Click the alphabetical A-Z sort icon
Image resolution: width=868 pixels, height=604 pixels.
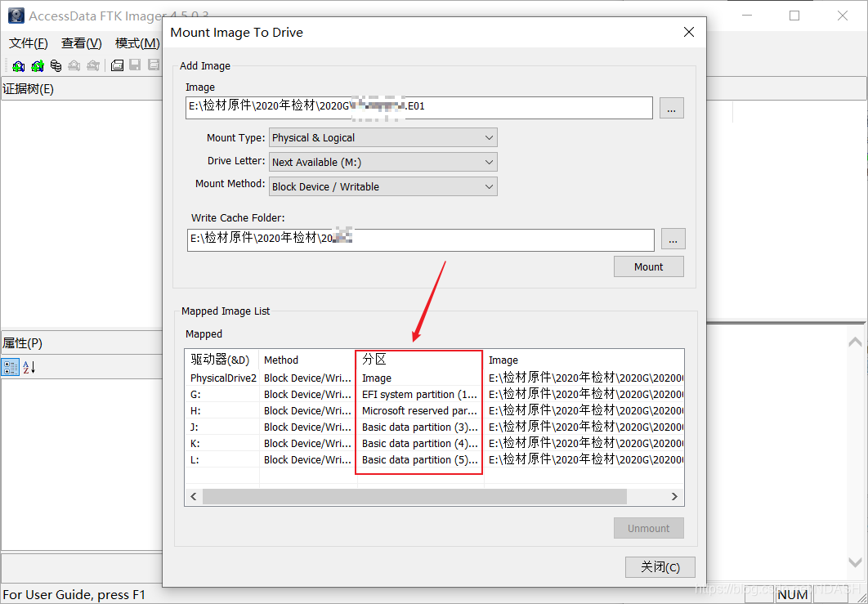click(29, 367)
